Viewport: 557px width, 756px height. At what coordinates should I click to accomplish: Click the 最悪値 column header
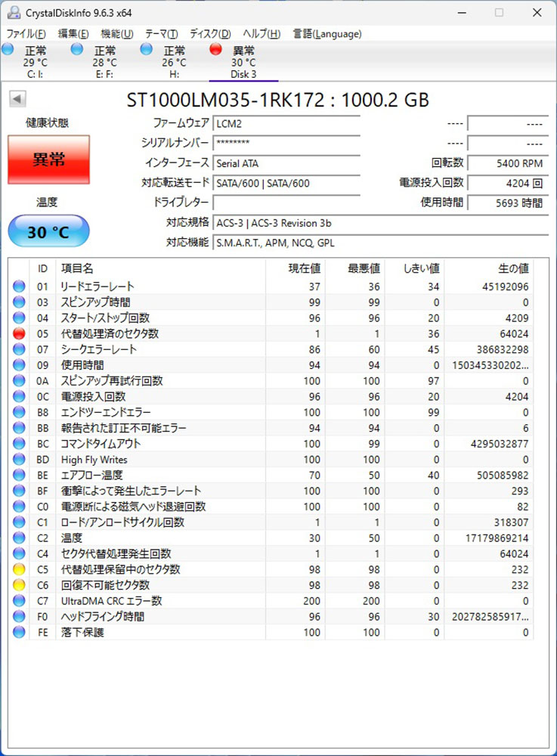[x=354, y=268]
